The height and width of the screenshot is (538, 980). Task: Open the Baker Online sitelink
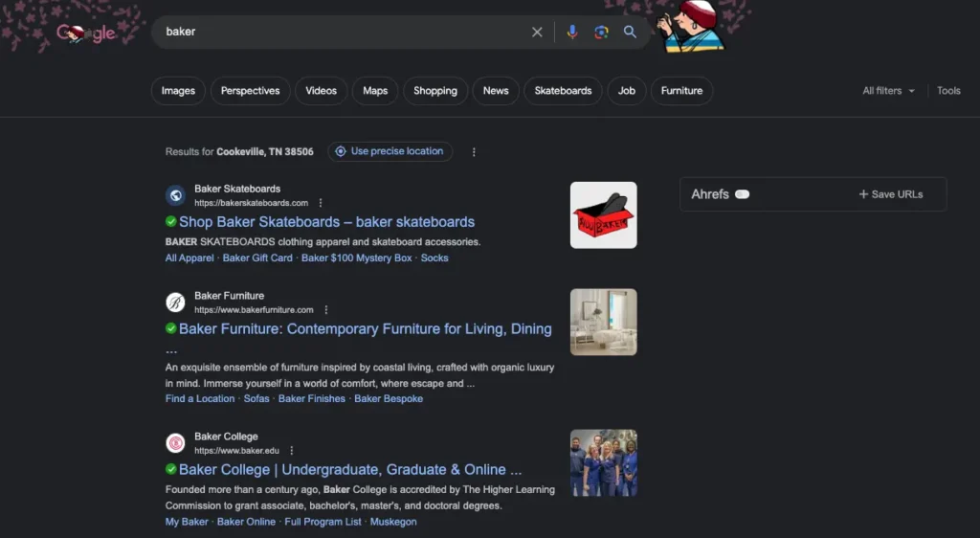(246, 522)
